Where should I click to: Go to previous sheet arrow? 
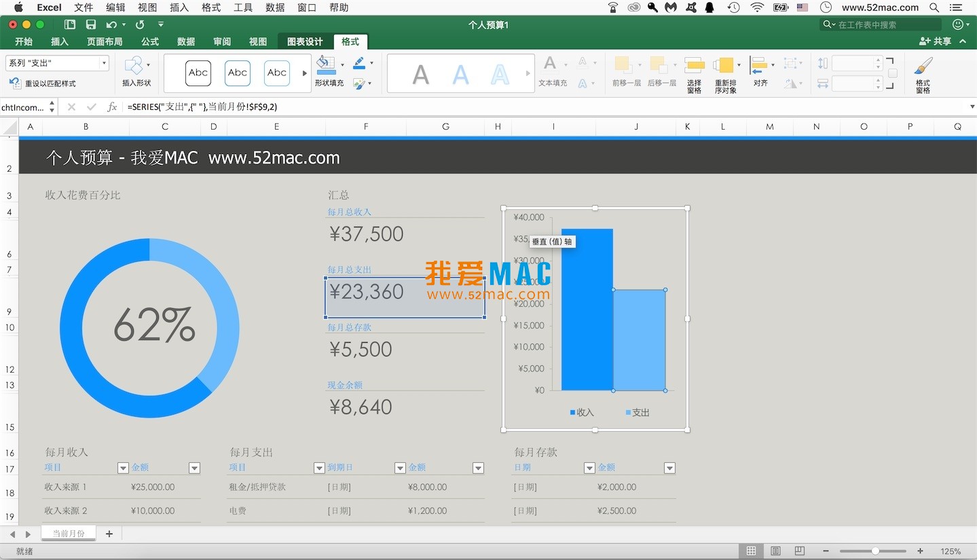[13, 534]
